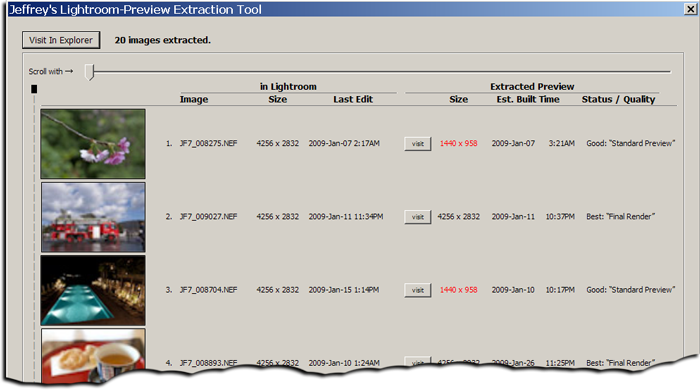Click the Est. Built Time column header
700x390 pixels.
(x=528, y=100)
